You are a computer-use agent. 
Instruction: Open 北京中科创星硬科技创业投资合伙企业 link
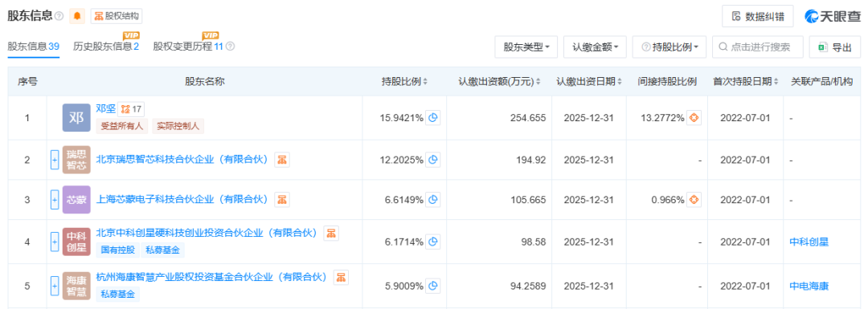[x=207, y=233]
